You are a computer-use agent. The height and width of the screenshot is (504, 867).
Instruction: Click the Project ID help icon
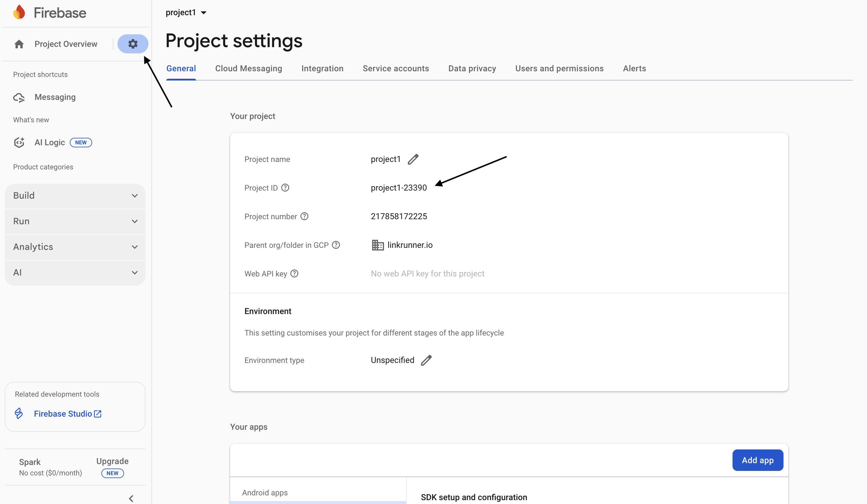(285, 188)
